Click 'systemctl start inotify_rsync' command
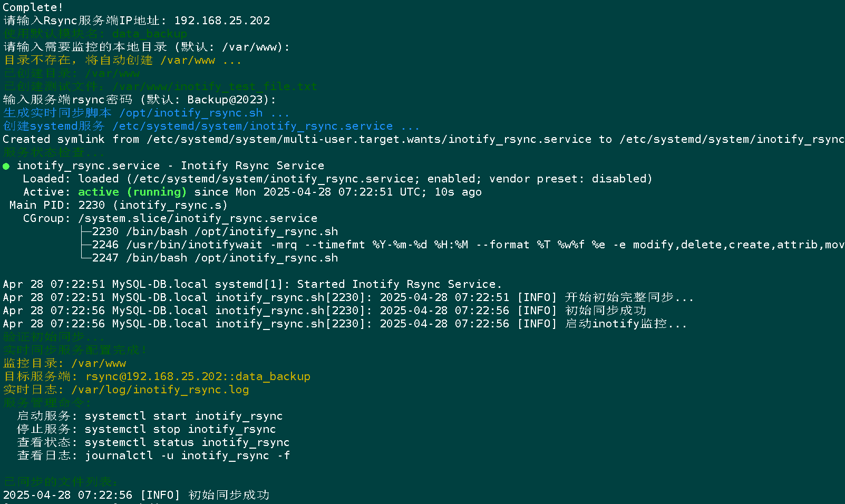The width and height of the screenshot is (845, 504). pyautogui.click(x=183, y=416)
